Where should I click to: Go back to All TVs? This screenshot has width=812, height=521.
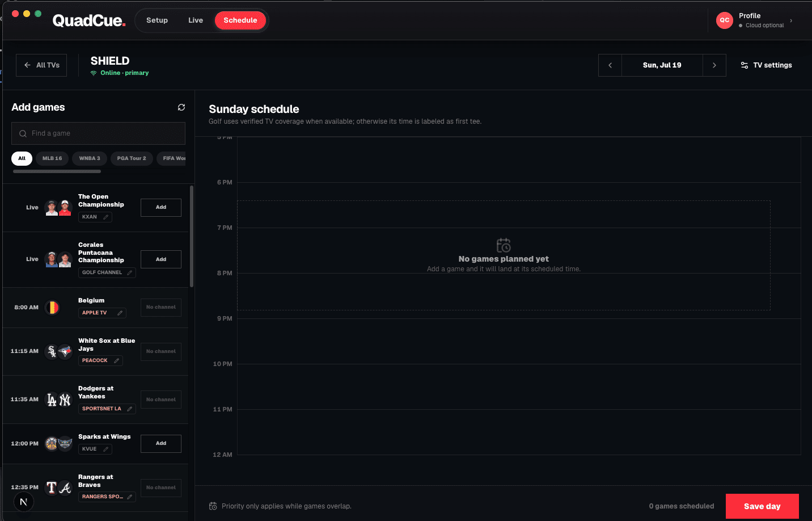click(x=41, y=65)
